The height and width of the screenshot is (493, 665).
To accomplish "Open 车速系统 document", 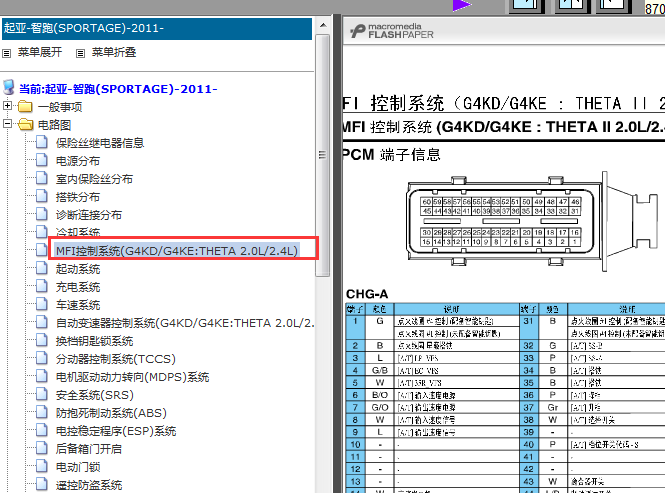I will pyautogui.click(x=78, y=305).
